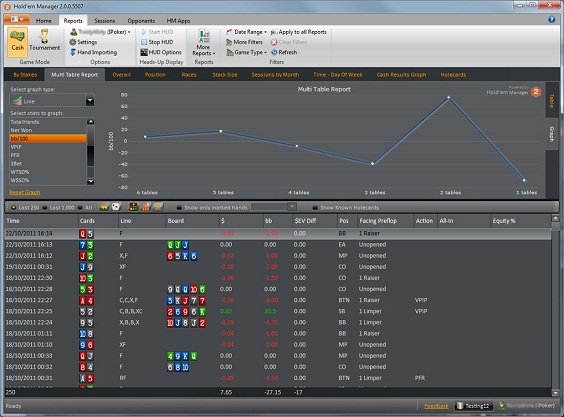
Task: Open HUD Options
Action: pos(161,52)
